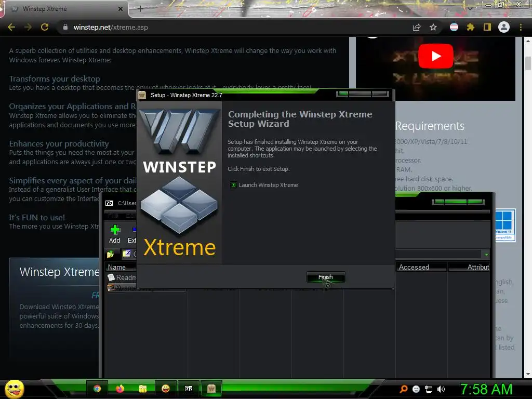Viewport: 532px width, 399px height.
Task: Open the Extensions puzzle-piece menu
Action: tap(470, 27)
